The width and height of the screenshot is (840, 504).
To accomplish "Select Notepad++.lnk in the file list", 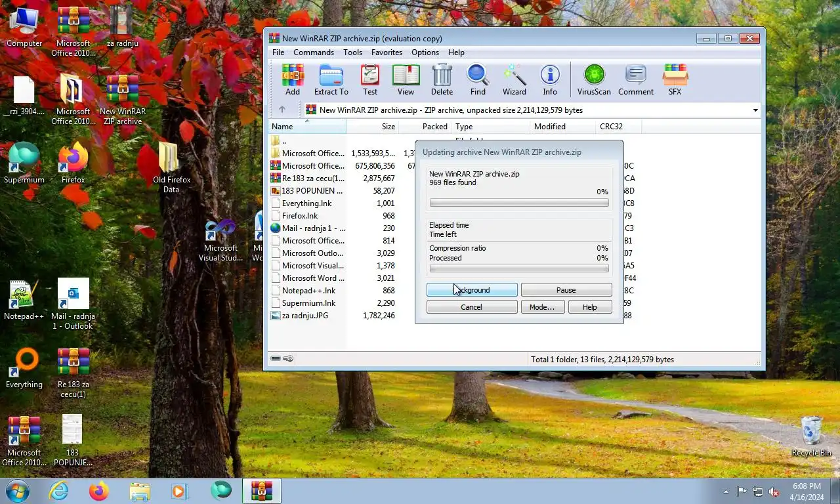I will point(341,291).
